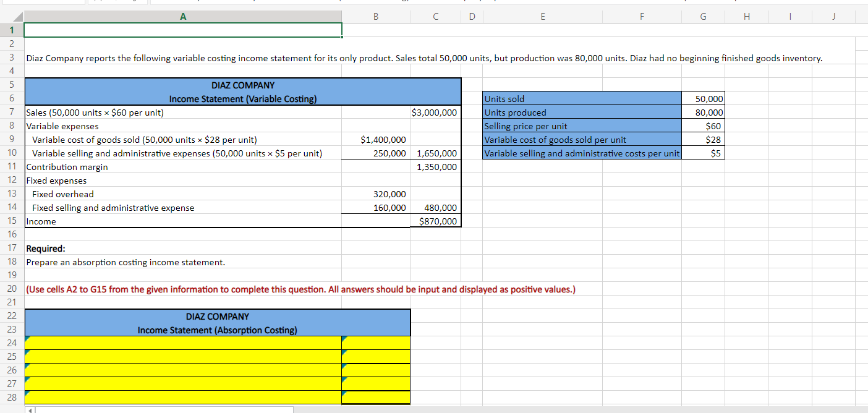This screenshot has width=868, height=413.
Task: Click 'Sales (50,000 units × $60 per unit)' cell
Action: click(183, 113)
